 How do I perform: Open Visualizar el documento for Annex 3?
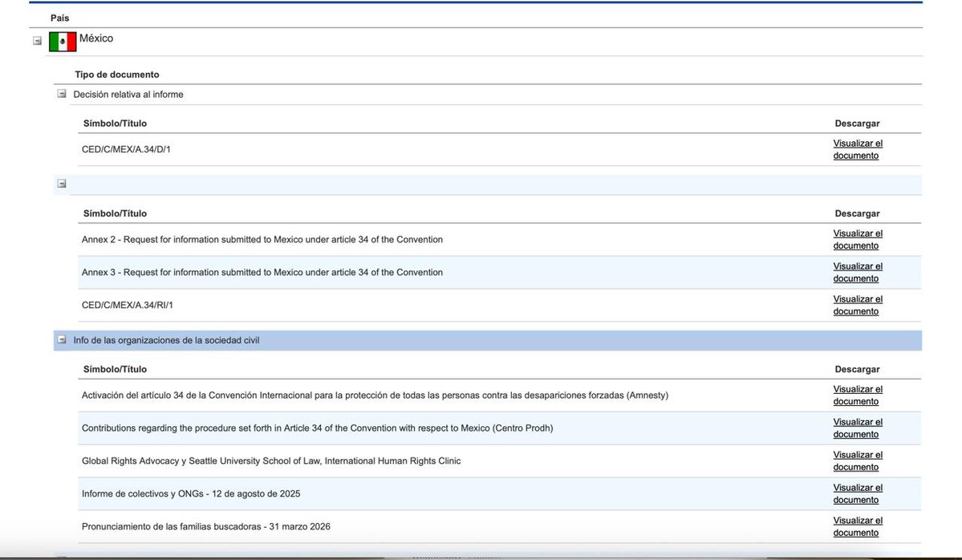pyautogui.click(x=858, y=272)
